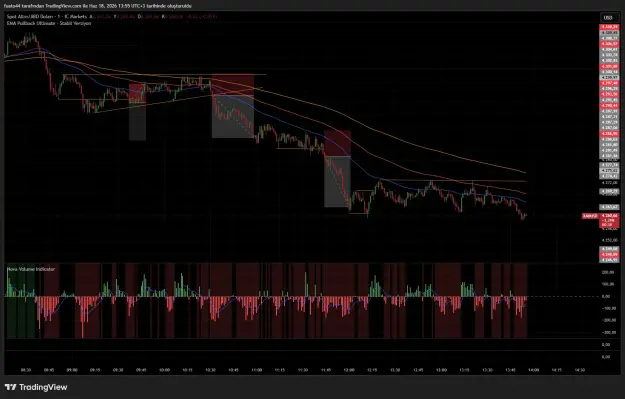
Task: Click the XAUUSD symbol tag near price axis
Action: tap(590, 216)
